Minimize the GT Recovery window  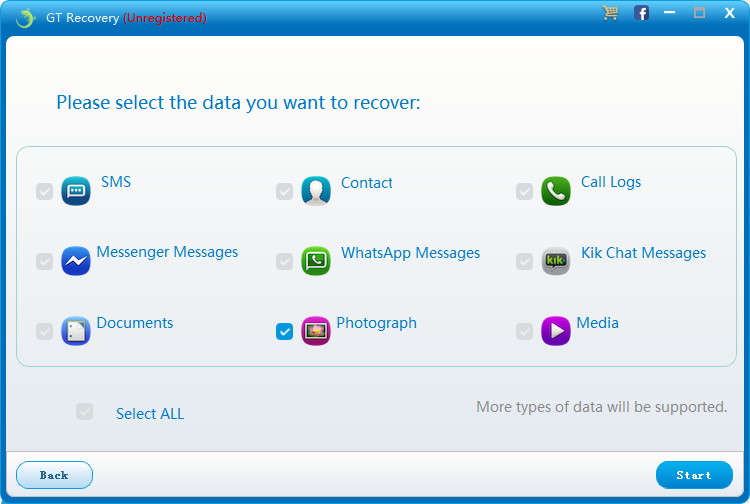[x=670, y=13]
